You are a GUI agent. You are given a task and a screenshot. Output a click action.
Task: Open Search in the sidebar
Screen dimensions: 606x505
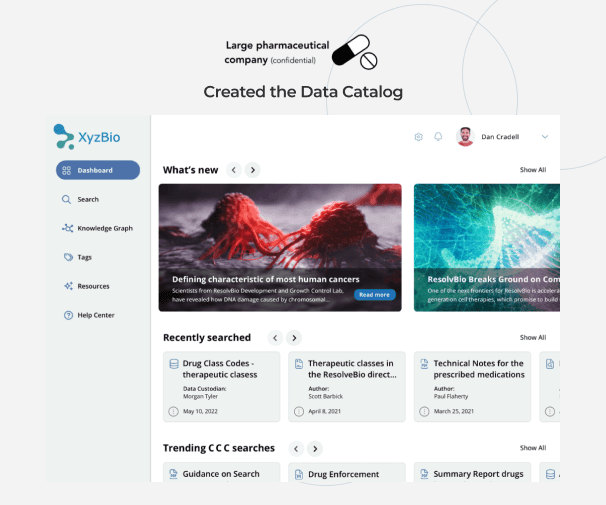[x=88, y=199]
